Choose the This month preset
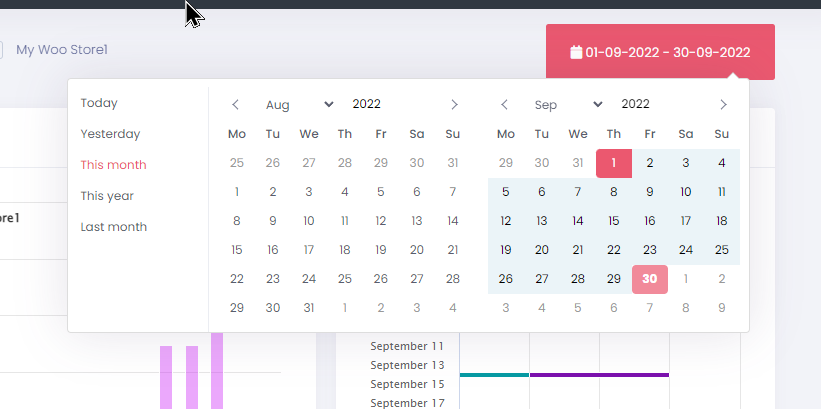Viewport: 821px width, 409px height. click(114, 165)
